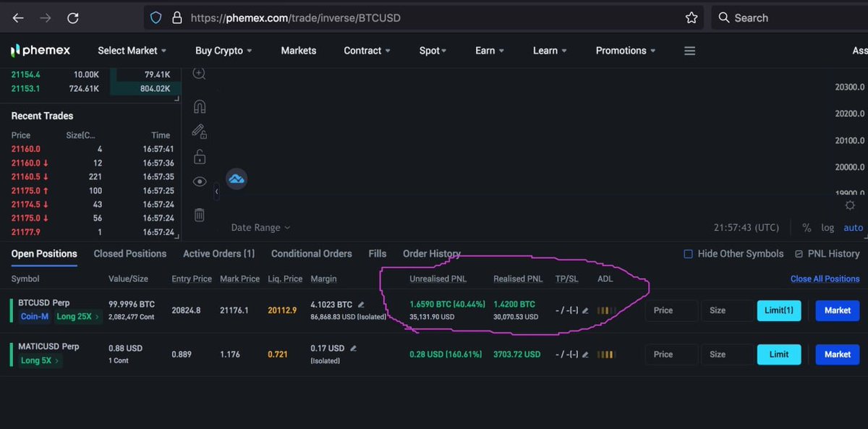Select the zoom-in chart tool
The image size is (868, 429).
pyautogui.click(x=200, y=74)
